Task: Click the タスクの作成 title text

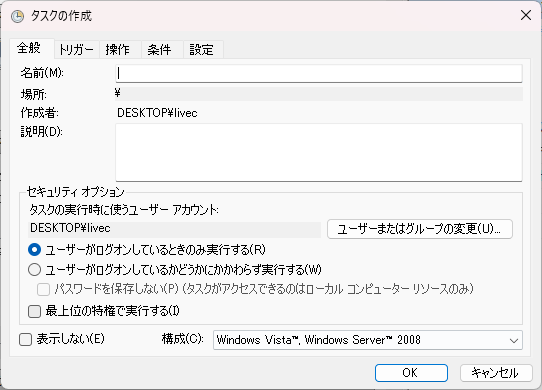Action: click(x=61, y=16)
